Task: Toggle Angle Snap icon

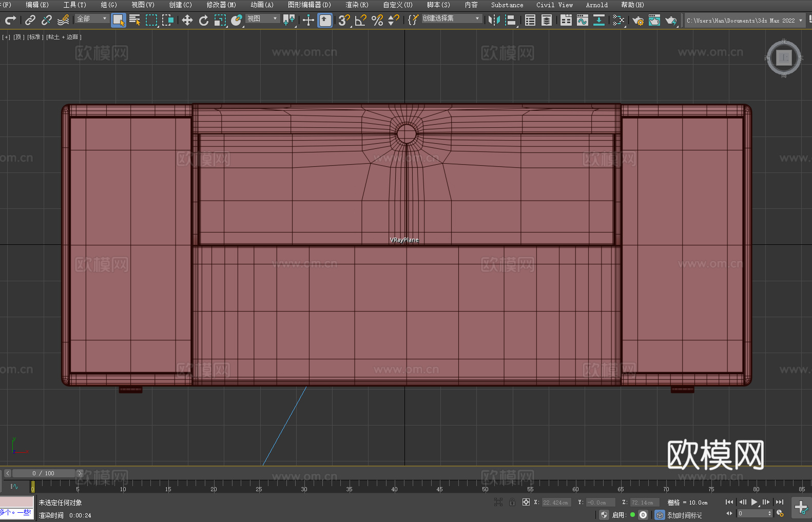Action: [x=361, y=20]
